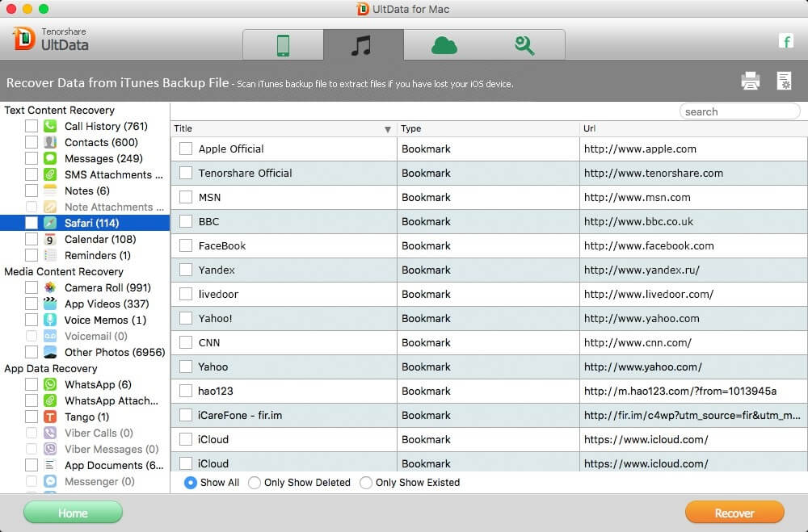Tick the Messages (249) checkbox
808x532 pixels.
[x=32, y=158]
